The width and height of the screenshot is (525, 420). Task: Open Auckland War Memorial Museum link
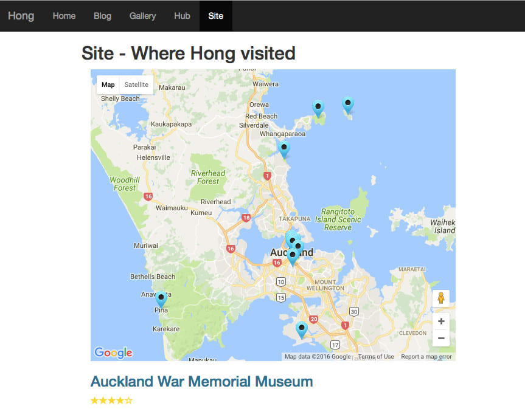click(201, 382)
